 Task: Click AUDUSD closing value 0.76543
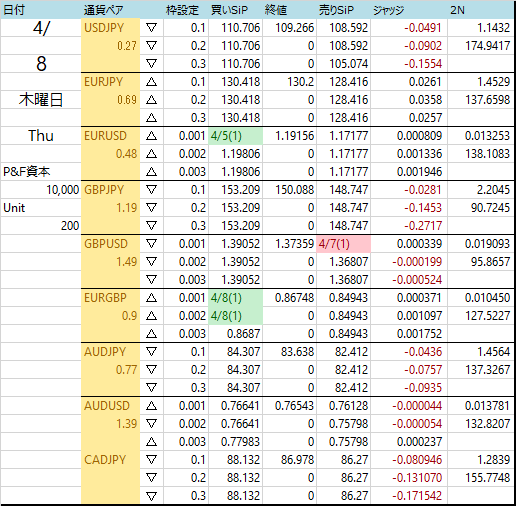tap(295, 406)
